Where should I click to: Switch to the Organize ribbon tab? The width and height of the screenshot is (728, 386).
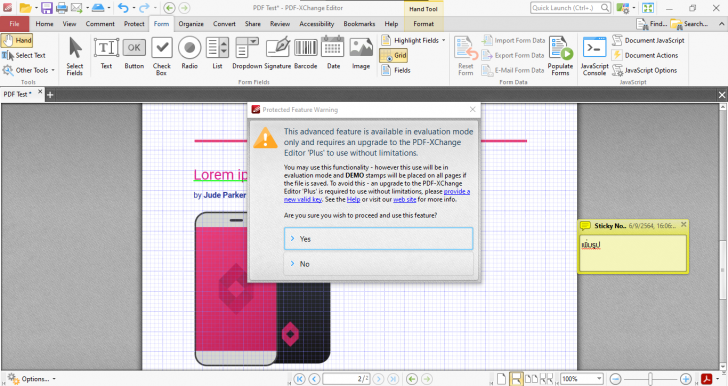(191, 24)
